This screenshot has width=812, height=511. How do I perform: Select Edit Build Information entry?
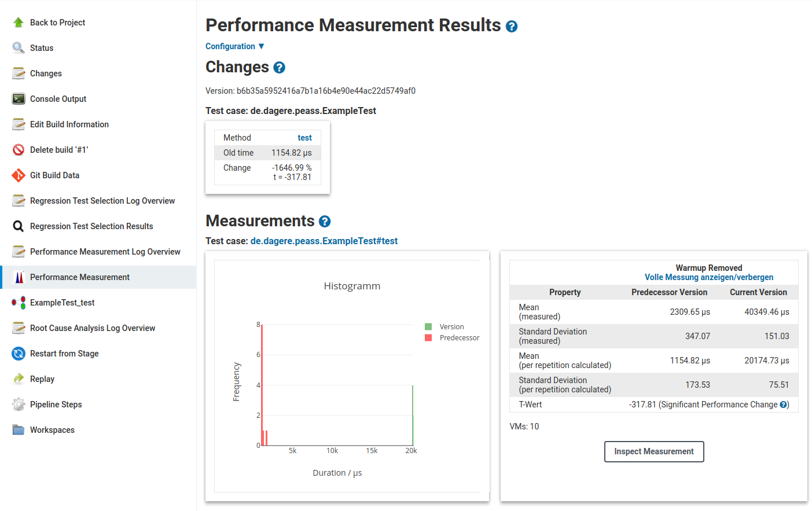coord(69,124)
